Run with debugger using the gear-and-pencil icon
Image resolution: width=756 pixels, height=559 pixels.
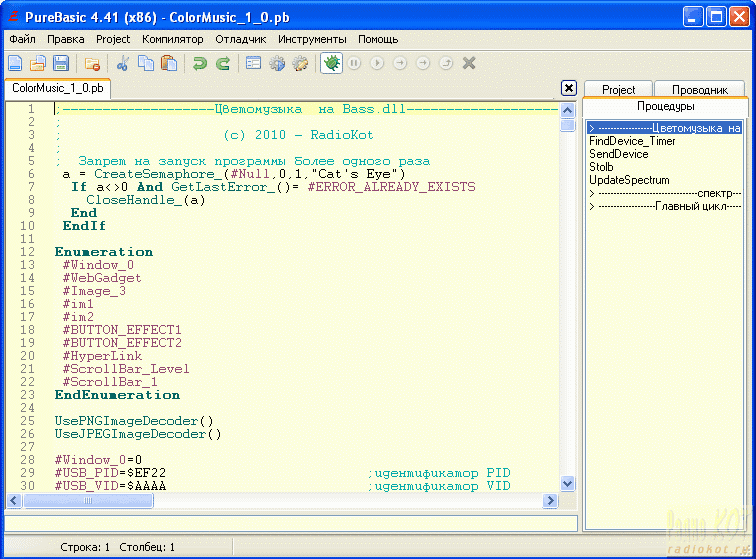(300, 63)
